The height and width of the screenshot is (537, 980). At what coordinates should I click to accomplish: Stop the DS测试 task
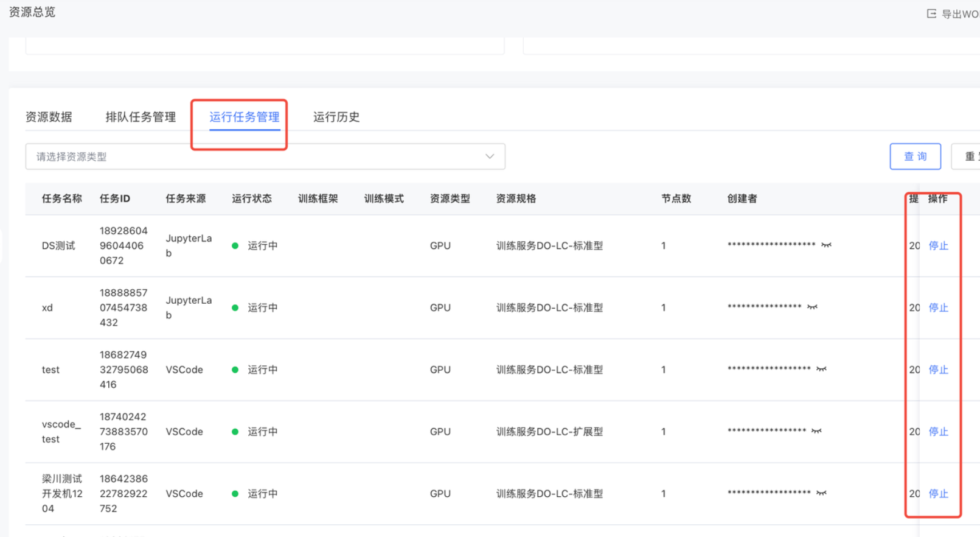(x=938, y=246)
